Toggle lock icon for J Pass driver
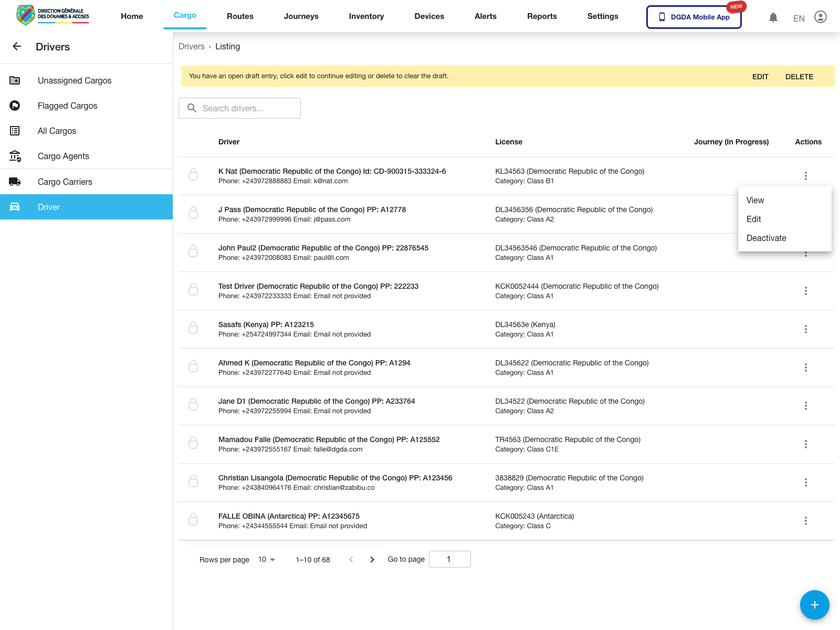This screenshot has width=840, height=630. tap(193, 213)
